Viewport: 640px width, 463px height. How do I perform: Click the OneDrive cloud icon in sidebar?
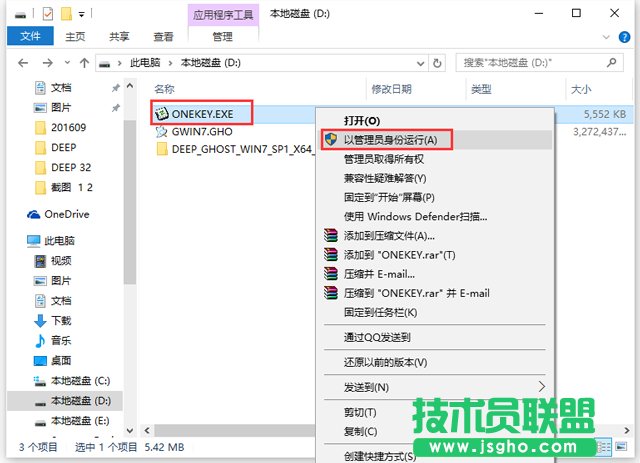tap(33, 214)
